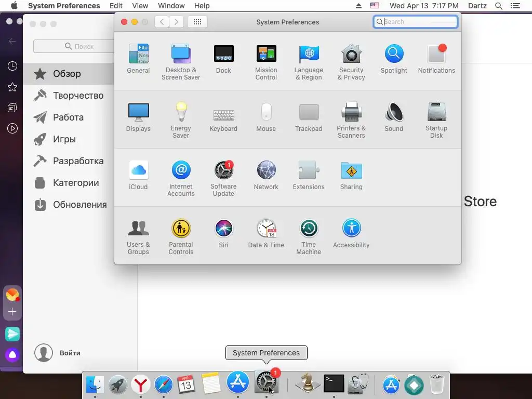
Task: Open Safari from the Dock
Action: click(164, 385)
